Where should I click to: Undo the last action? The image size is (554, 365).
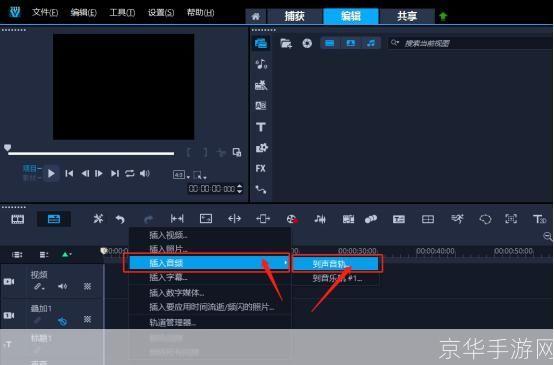(120, 219)
